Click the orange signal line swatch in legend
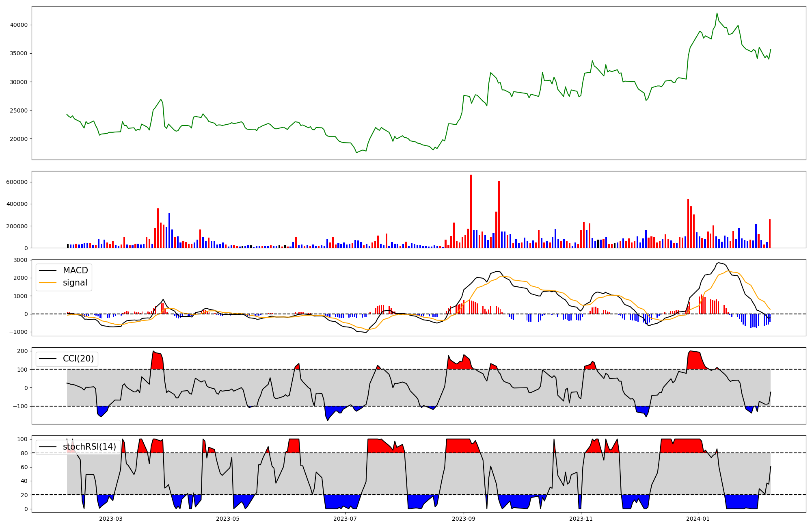 pos(48,283)
